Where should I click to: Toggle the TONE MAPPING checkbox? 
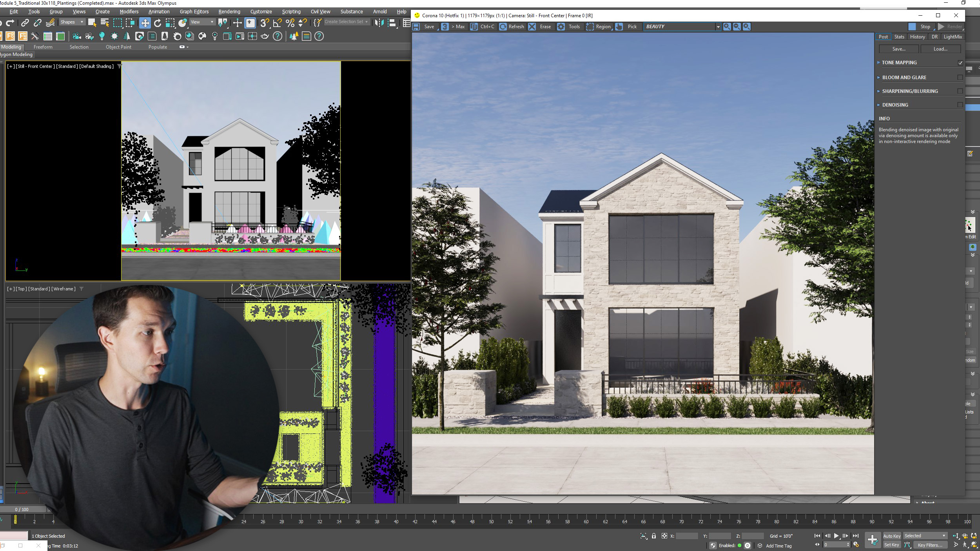pos(960,62)
